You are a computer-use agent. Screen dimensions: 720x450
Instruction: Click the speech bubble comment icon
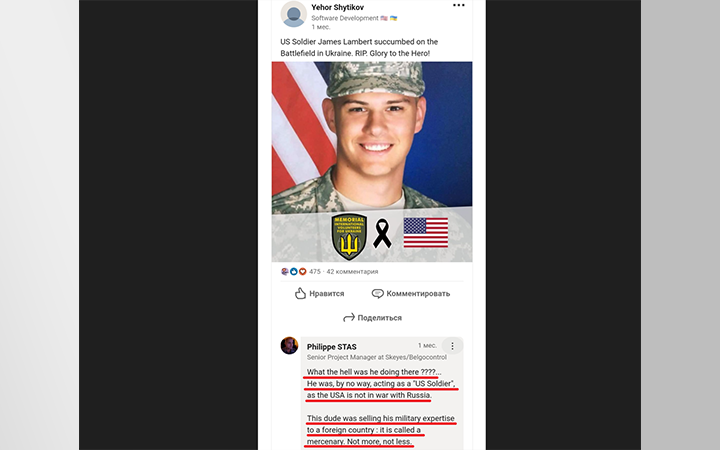(378, 294)
